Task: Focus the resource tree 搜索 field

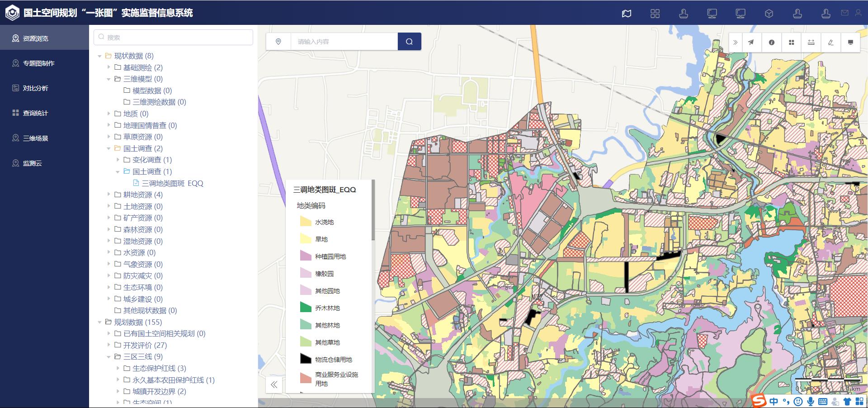Action: pos(173,38)
